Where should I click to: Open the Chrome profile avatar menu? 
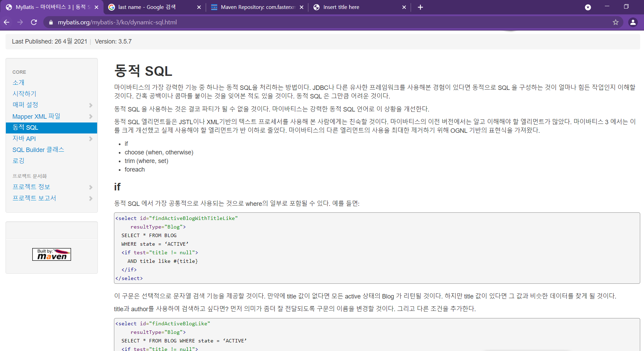[x=633, y=22]
